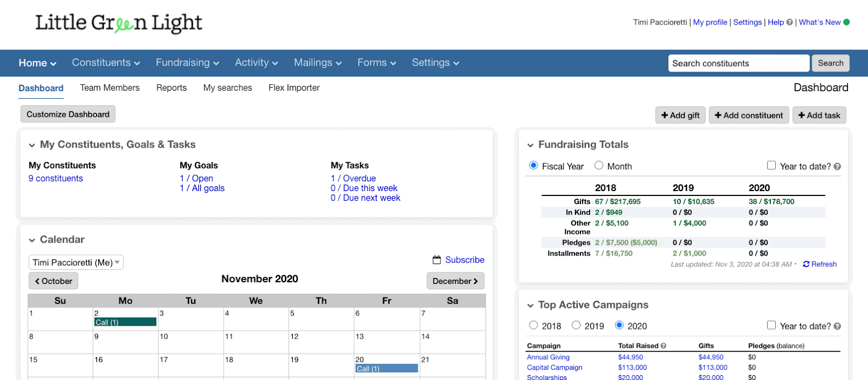Open the 1 / Overdue tasks link
This screenshot has height=380, width=868.
pyautogui.click(x=353, y=179)
